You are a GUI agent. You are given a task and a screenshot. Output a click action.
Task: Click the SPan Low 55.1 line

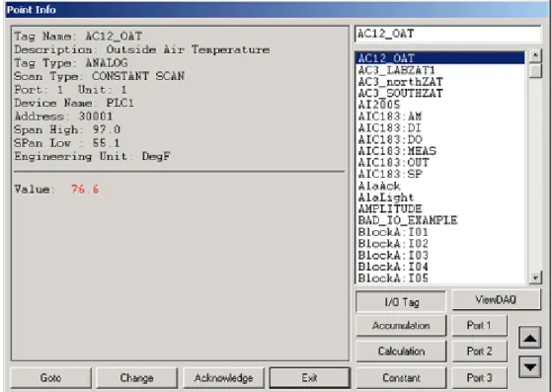pos(67,143)
